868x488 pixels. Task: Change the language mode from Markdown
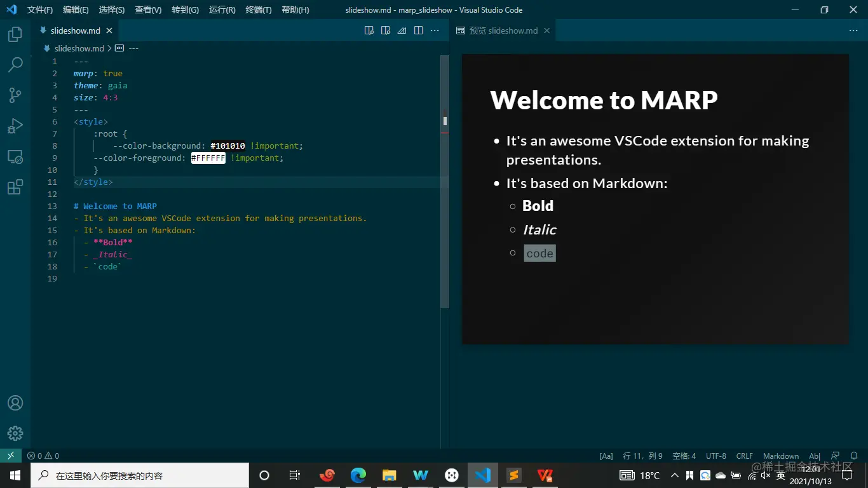(780, 456)
